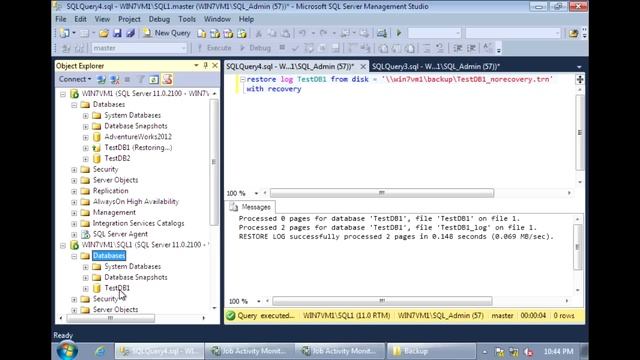
Task: Open the Debug menu
Action: coord(159,19)
